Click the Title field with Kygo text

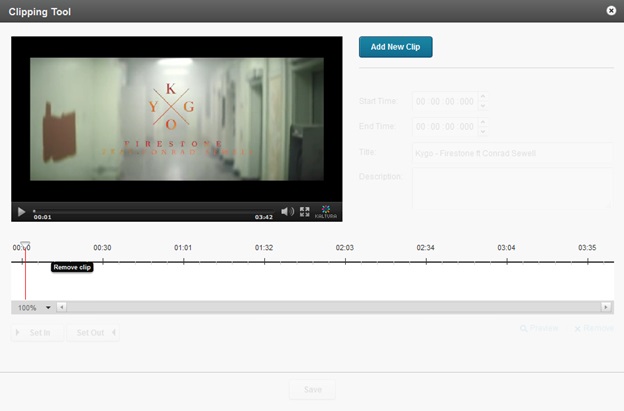(x=513, y=153)
